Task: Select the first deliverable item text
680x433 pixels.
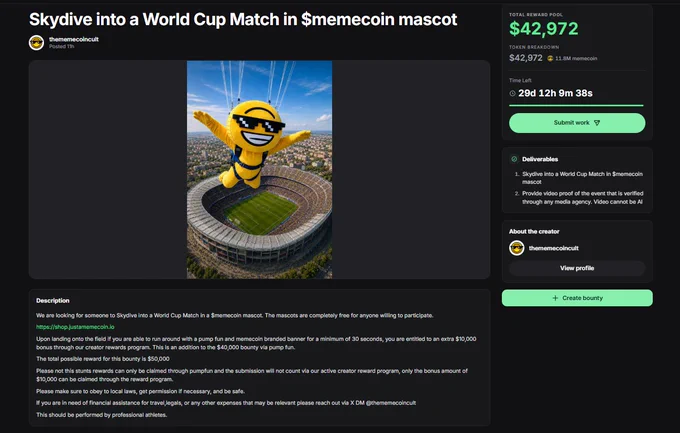Action: click(x=582, y=178)
